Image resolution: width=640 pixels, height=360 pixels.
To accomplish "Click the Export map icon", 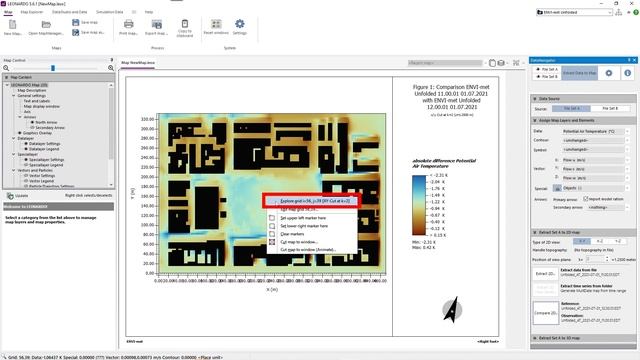I will pyautogui.click(x=156, y=24).
